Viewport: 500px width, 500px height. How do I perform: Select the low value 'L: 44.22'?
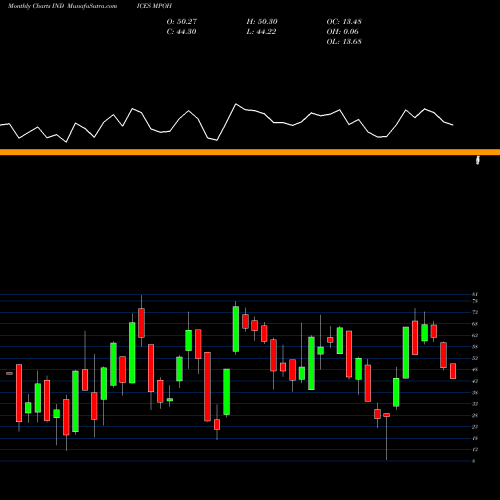pyautogui.click(x=261, y=31)
